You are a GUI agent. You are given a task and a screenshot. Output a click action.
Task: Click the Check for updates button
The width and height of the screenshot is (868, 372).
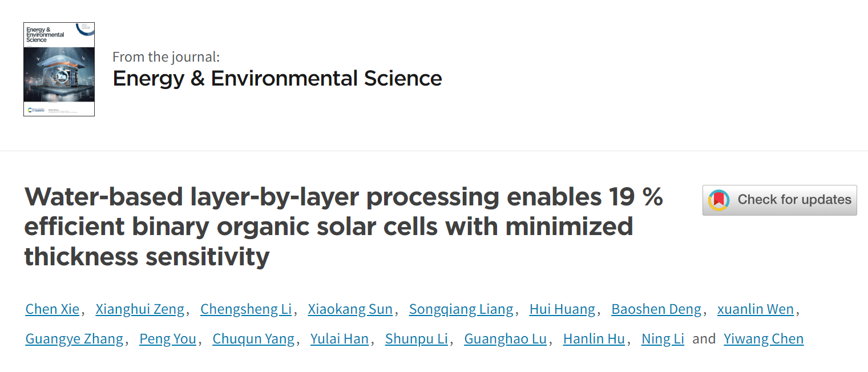[780, 200]
